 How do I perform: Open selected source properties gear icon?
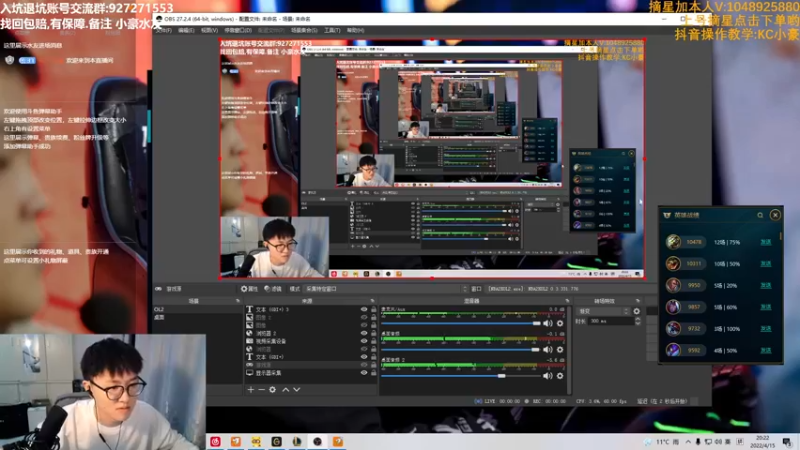click(272, 390)
